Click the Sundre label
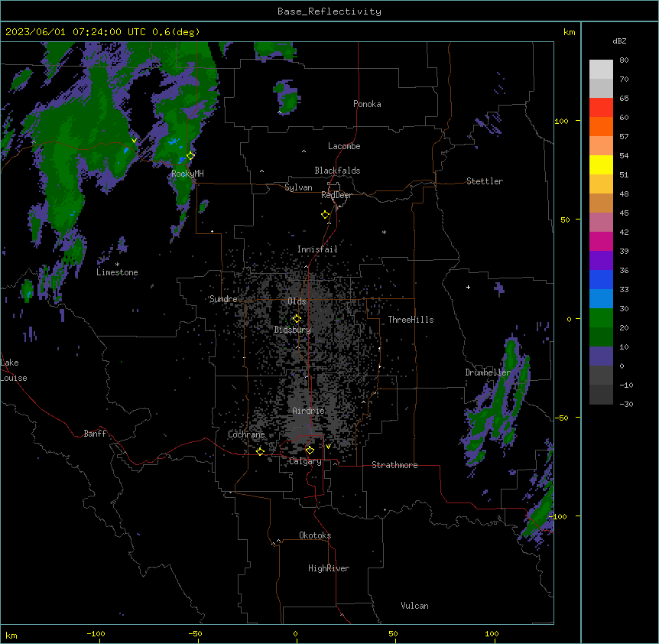This screenshot has width=659, height=644. (223, 299)
